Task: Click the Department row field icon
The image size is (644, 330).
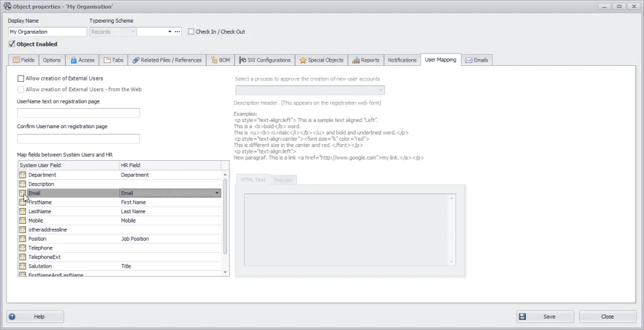Action: (x=23, y=175)
